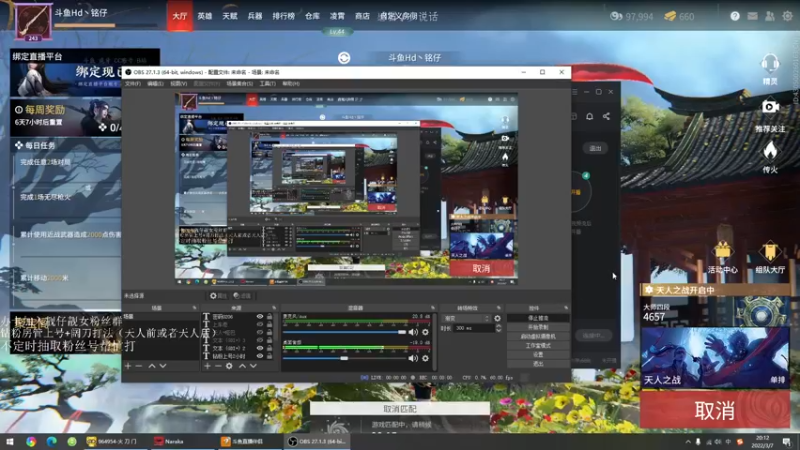The width and height of the screenshot is (800, 450).
Task: Adjust the 桌面音频 volume slider
Action: (x=344, y=358)
